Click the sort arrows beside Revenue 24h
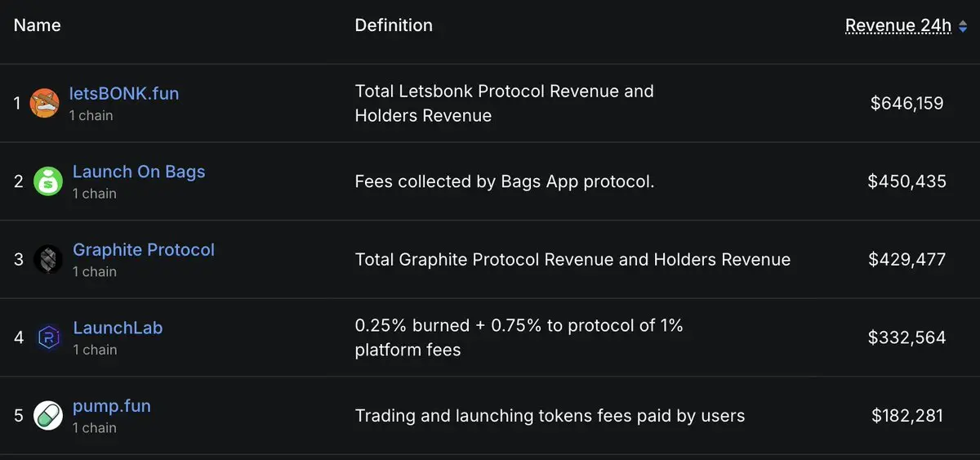This screenshot has width=980, height=460. [963, 26]
